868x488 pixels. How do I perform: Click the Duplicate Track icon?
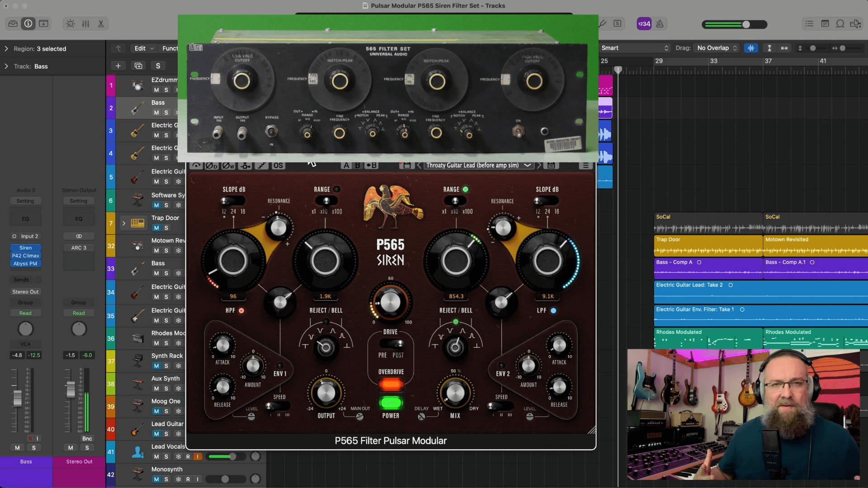click(138, 66)
